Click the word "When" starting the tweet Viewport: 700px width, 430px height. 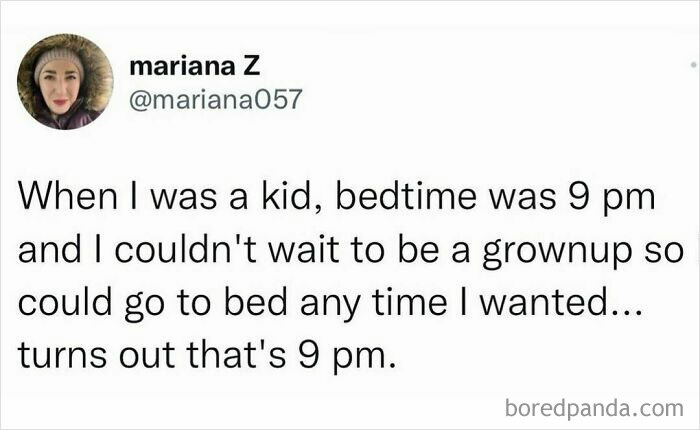(58, 196)
